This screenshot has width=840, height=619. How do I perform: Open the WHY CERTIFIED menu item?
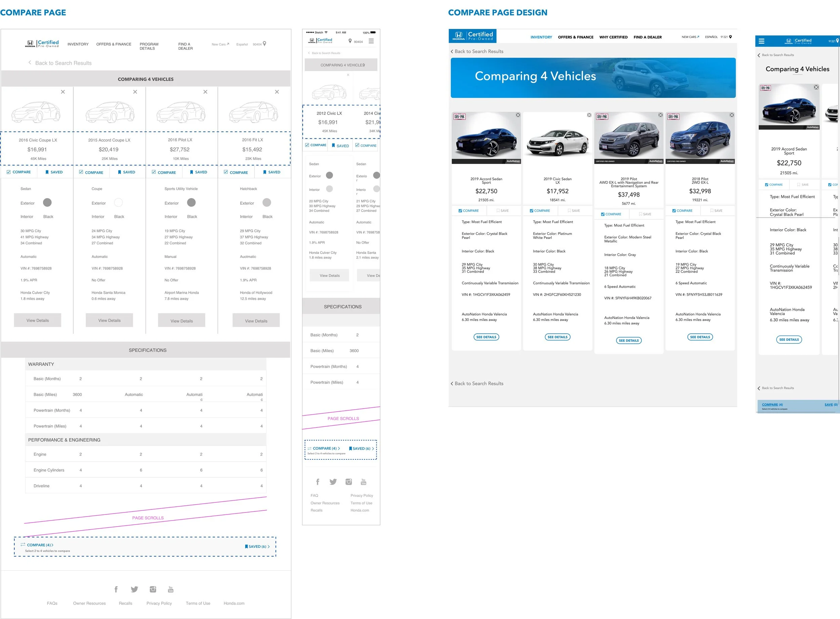click(613, 37)
